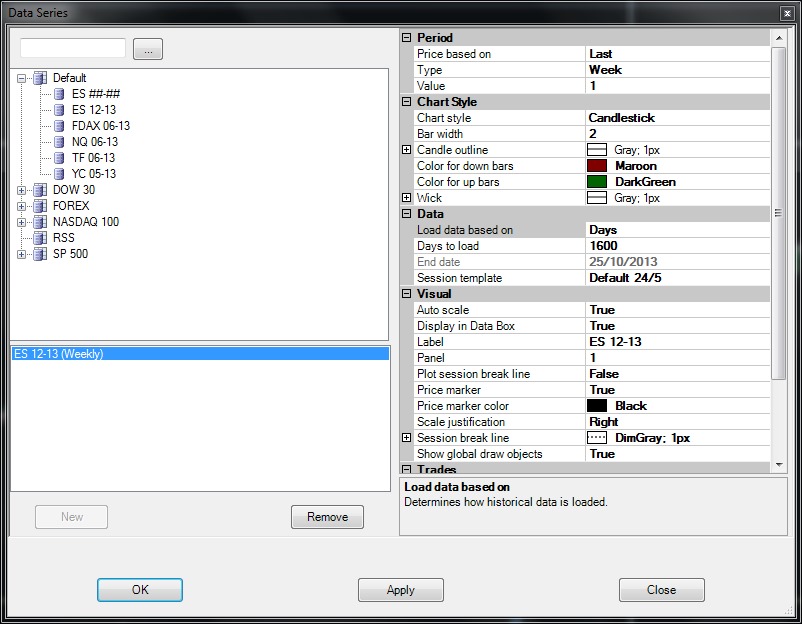This screenshot has height=624, width=802.
Task: Click the Show global draw objects value True
Action: click(602, 454)
